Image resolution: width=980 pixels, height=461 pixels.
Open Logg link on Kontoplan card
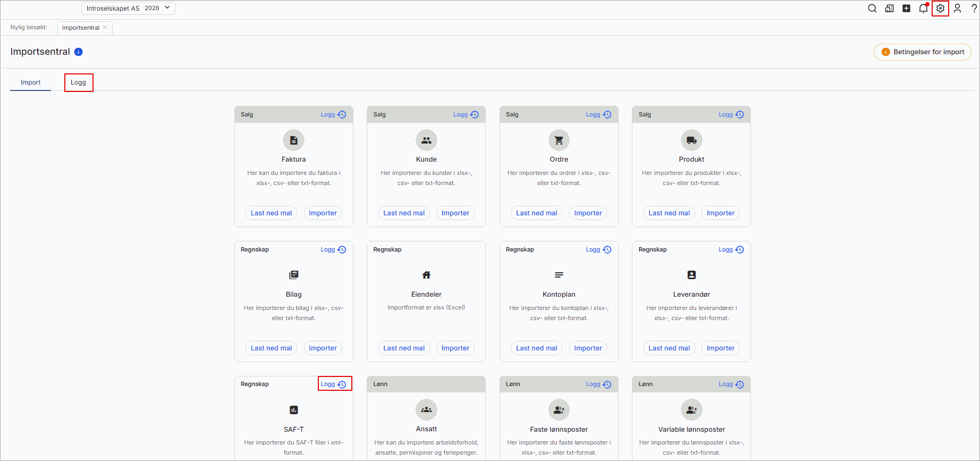point(598,249)
